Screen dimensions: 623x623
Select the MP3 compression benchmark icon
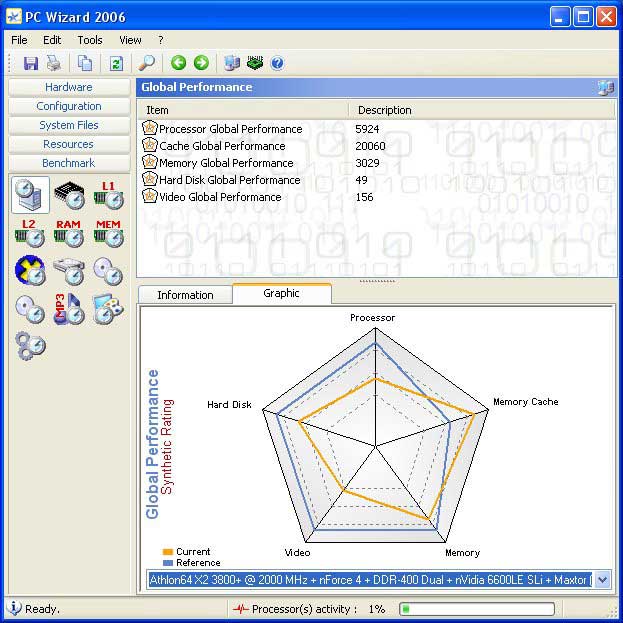[69, 309]
